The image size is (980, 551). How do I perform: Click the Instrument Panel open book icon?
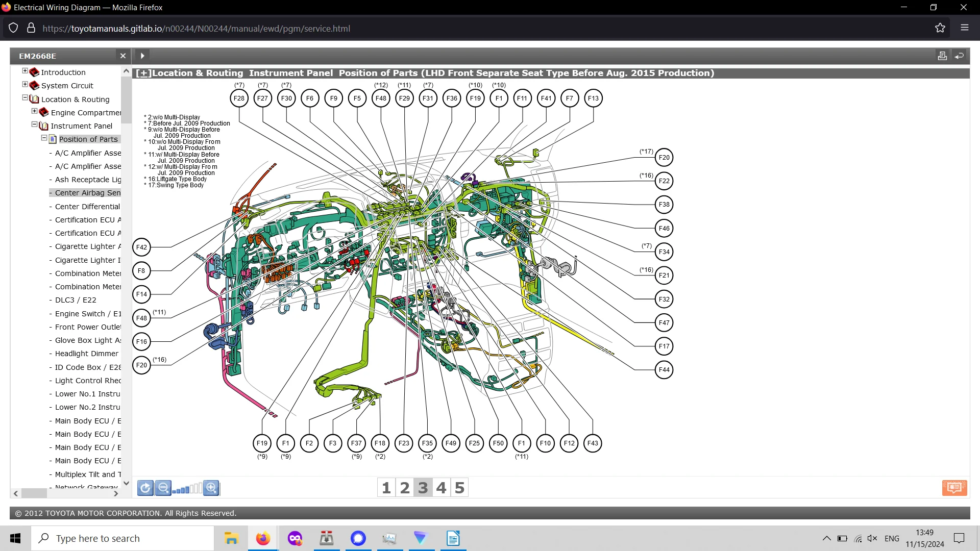[44, 126]
